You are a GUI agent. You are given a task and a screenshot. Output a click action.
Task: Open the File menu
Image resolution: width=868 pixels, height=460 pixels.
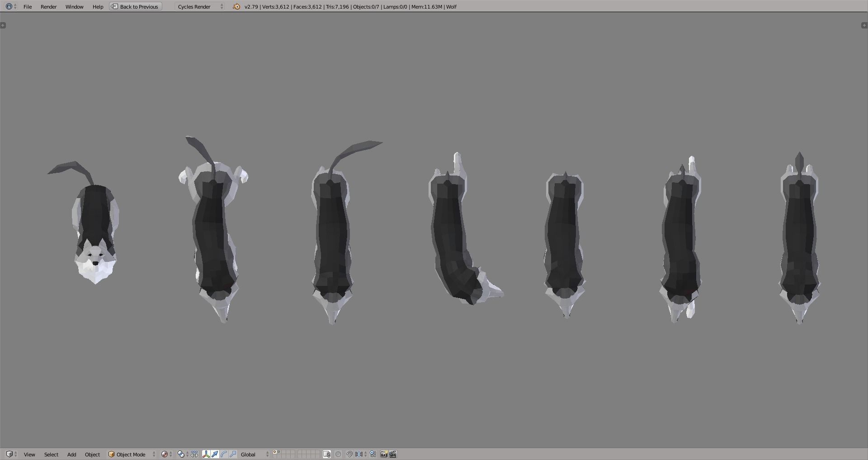pyautogui.click(x=28, y=6)
